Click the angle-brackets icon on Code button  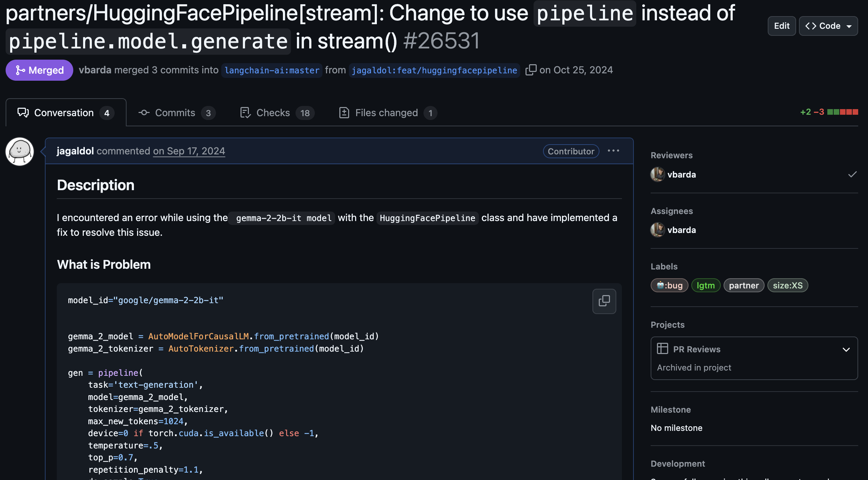coord(811,26)
